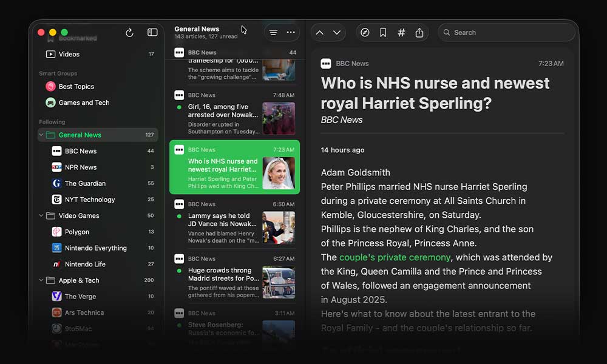Click the italic BBC News byline under headline
Screen dimensions: 607x364
point(341,120)
